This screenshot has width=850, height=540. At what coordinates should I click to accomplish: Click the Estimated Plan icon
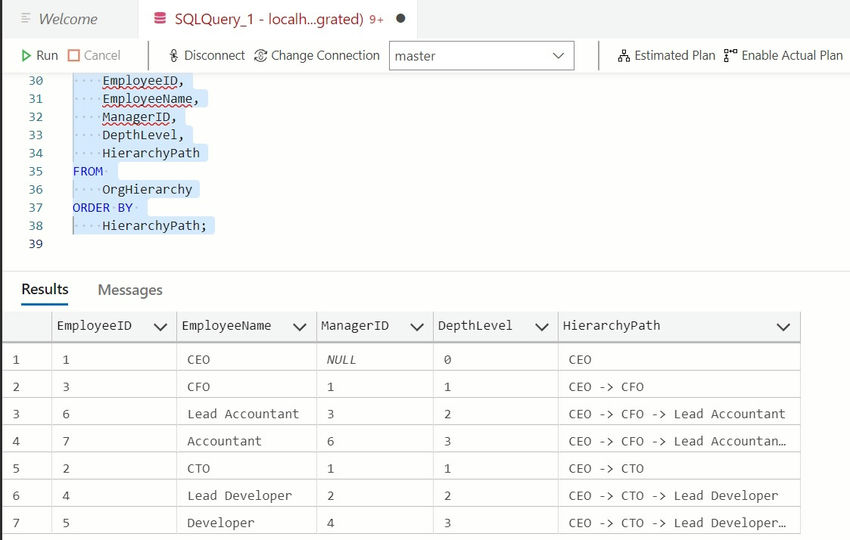click(624, 56)
